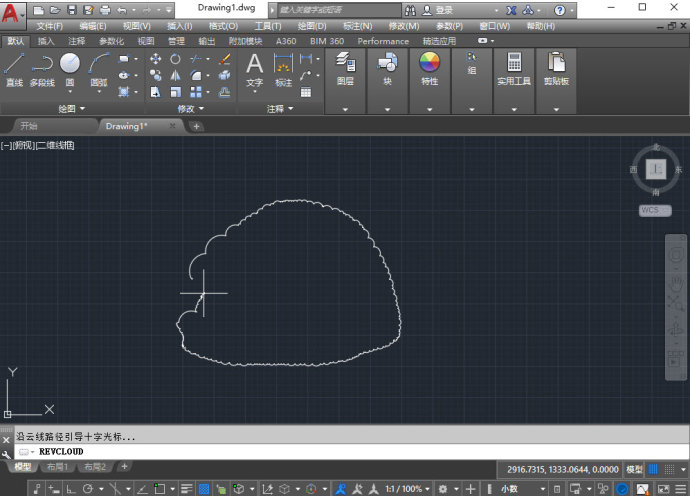690x496 pixels.
Task: Click the WCS button under ViewCube
Action: [x=655, y=210]
